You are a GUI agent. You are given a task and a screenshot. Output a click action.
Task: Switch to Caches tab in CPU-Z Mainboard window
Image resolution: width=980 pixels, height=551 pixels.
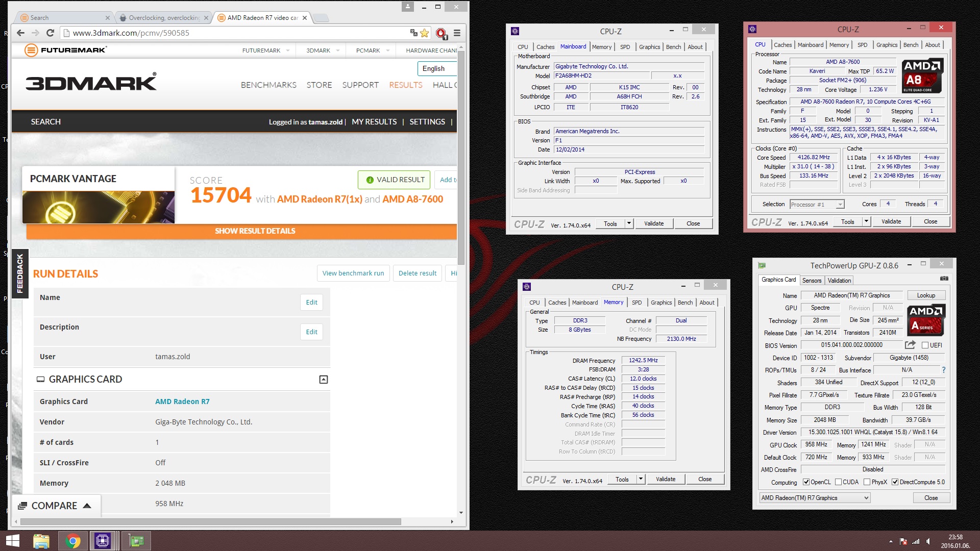545,47
